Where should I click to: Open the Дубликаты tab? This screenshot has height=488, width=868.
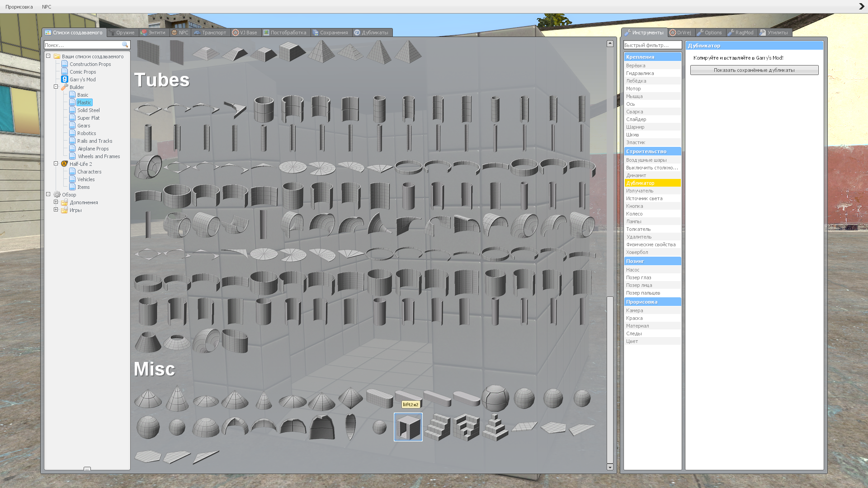pos(372,33)
